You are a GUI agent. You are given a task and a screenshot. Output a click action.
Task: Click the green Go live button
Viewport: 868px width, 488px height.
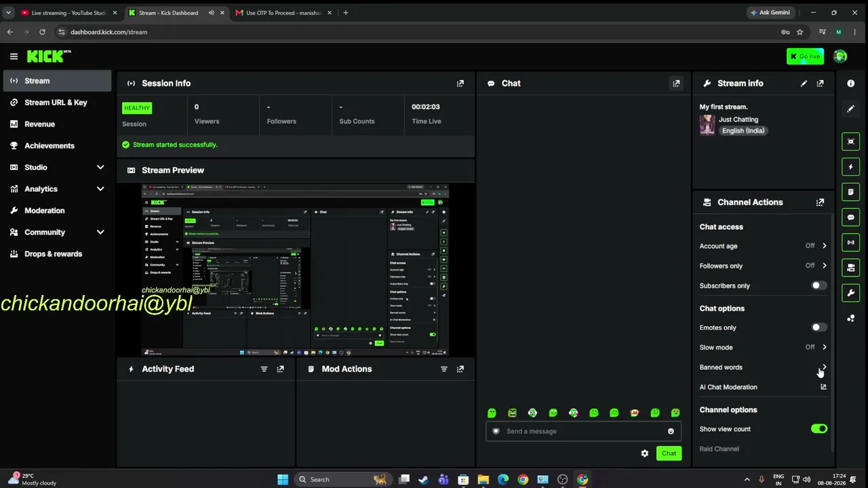pyautogui.click(x=805, y=56)
